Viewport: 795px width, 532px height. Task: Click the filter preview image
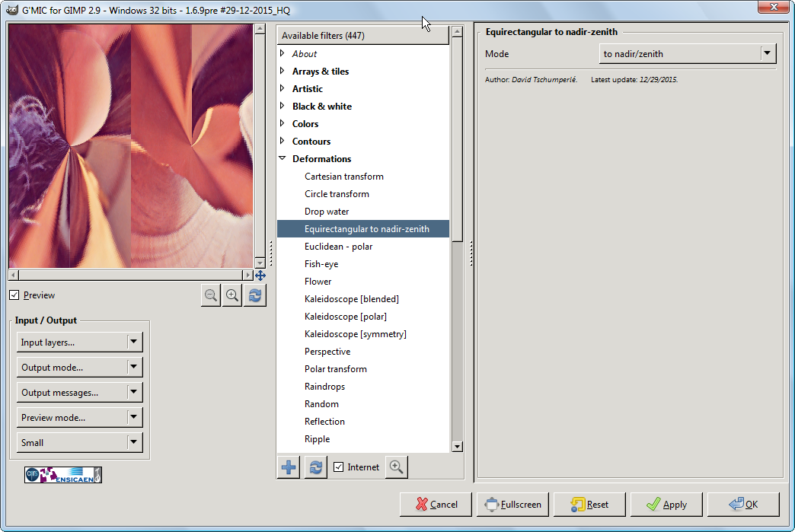point(131,146)
